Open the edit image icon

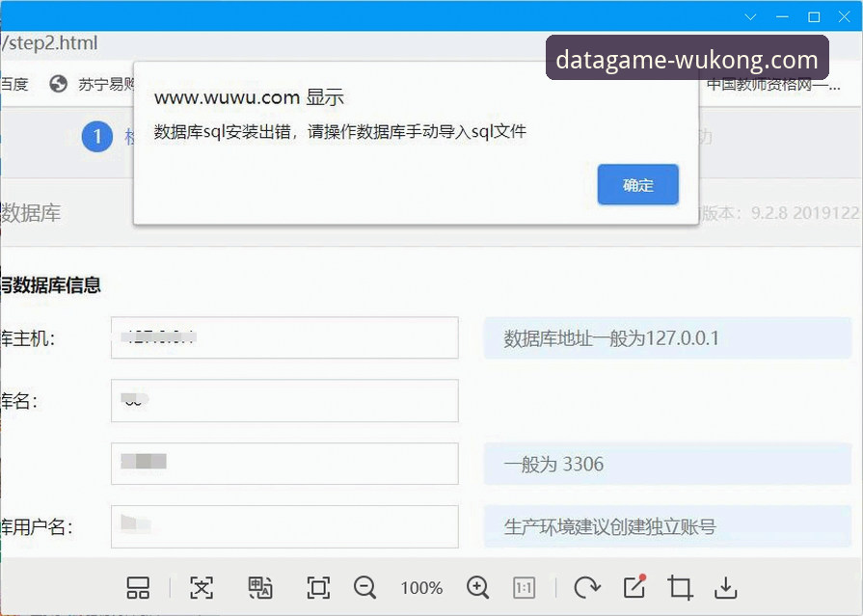(634, 587)
